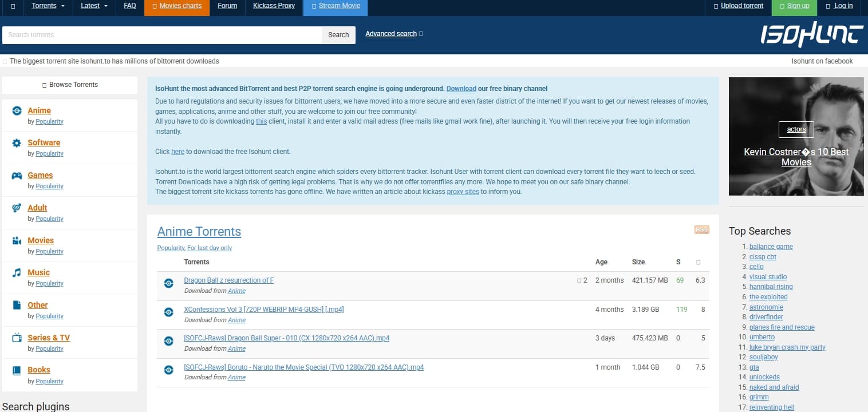868x412 pixels.
Task: Open Dragon Ball z resurrection of F torrent
Action: 229,280
